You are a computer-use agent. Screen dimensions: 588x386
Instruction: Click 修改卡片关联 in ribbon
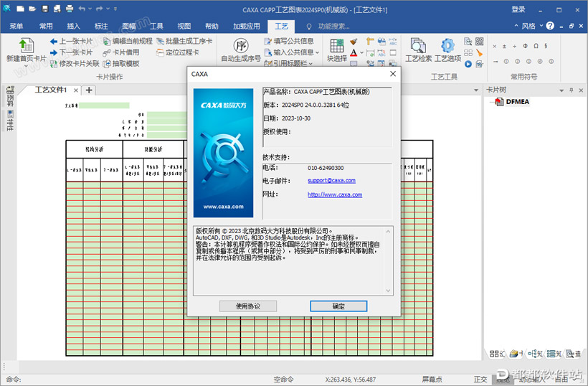[75, 63]
